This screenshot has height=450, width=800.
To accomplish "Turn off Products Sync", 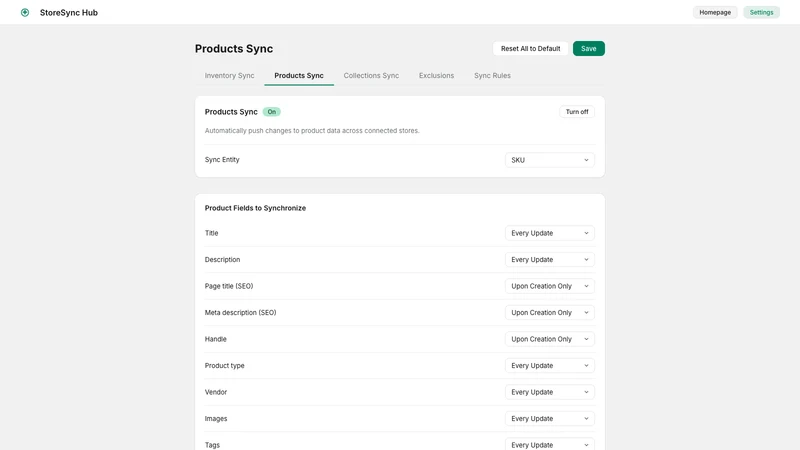I will tap(577, 112).
